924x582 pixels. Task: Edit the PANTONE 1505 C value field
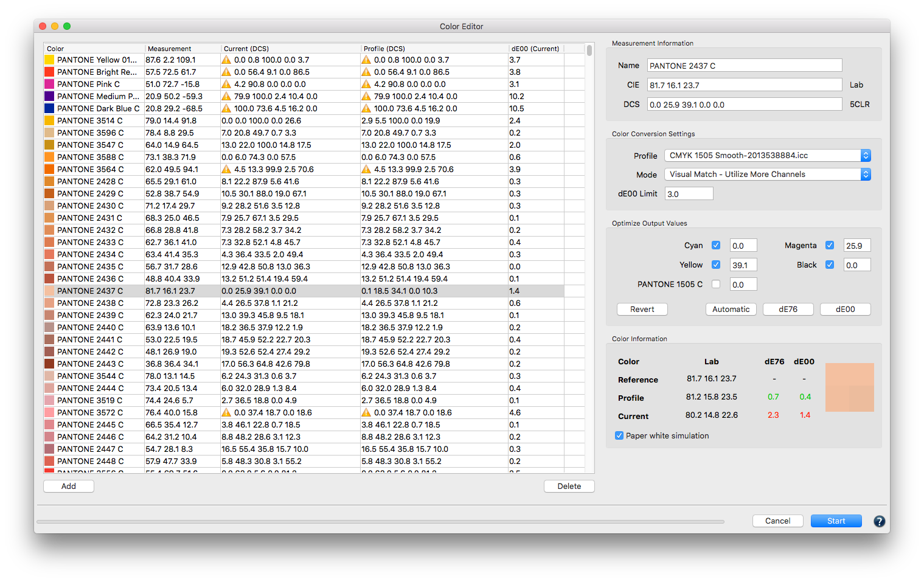click(x=743, y=284)
